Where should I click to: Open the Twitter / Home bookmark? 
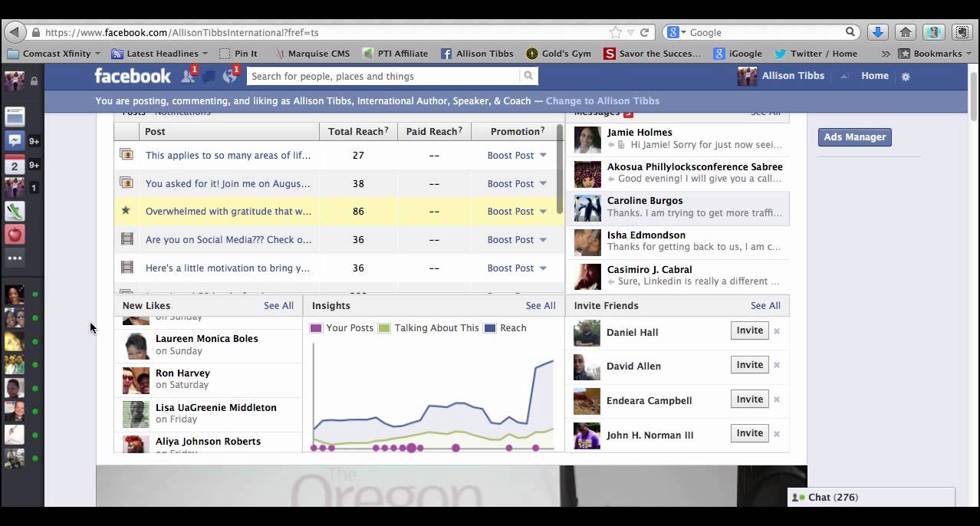[816, 54]
